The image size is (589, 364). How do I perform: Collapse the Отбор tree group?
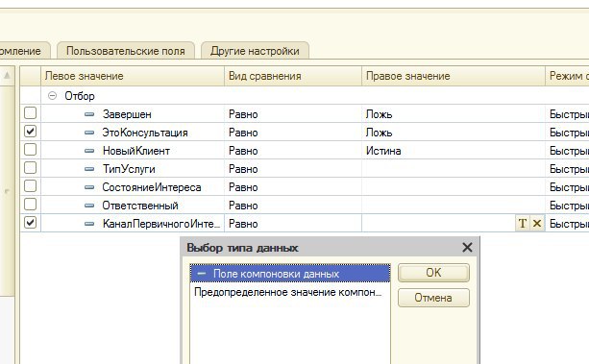(x=52, y=96)
